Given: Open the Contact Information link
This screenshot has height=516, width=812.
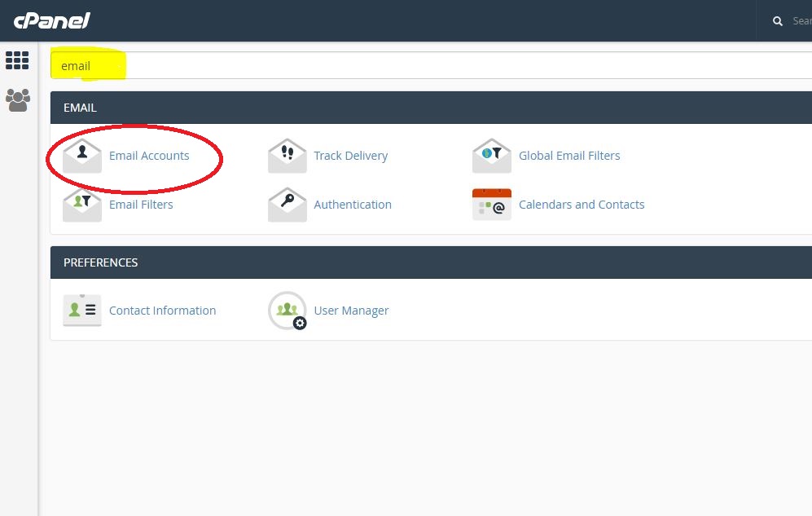Looking at the screenshot, I should point(162,311).
